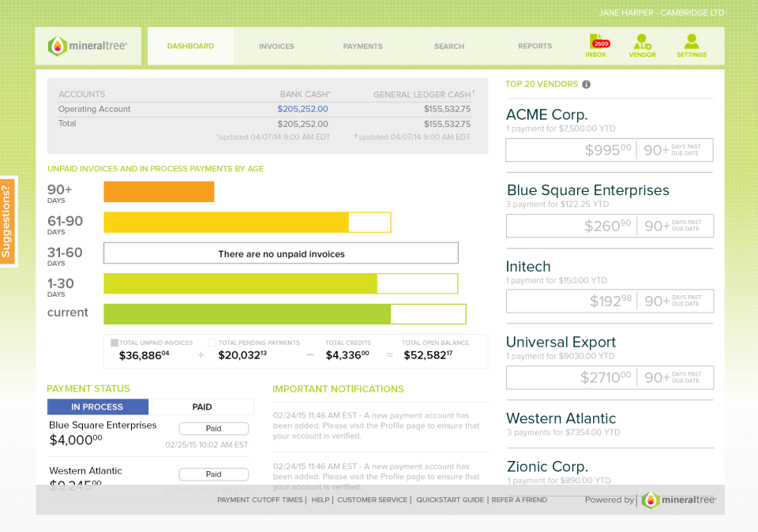The height and width of the screenshot is (532, 758).
Task: Open Payment Cutoff Times footer link
Action: pos(260,500)
